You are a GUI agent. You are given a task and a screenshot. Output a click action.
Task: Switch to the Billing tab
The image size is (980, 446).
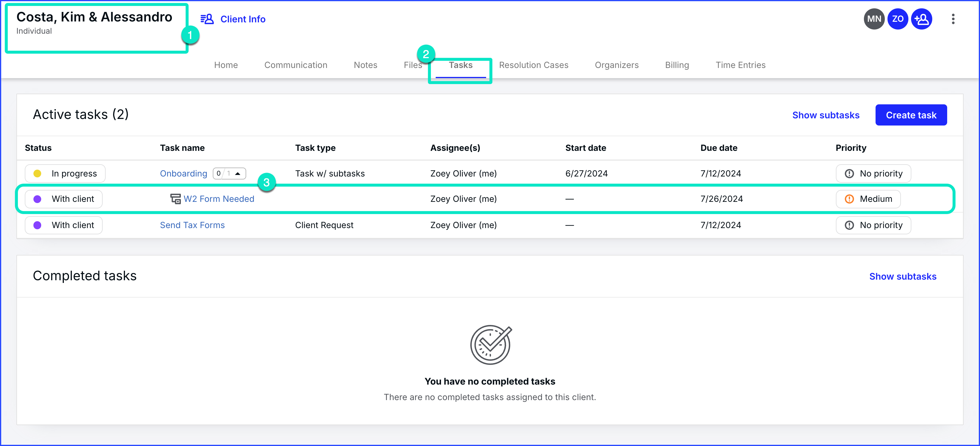click(x=677, y=65)
